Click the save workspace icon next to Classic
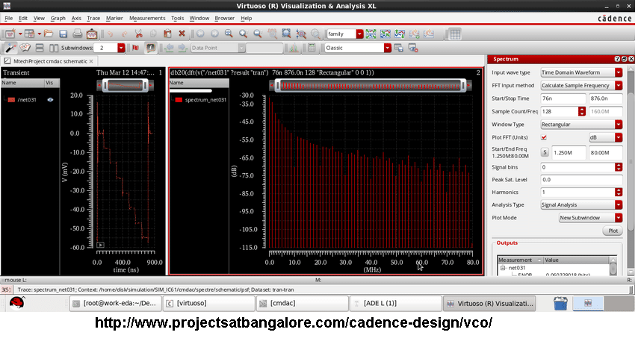 pos(398,48)
